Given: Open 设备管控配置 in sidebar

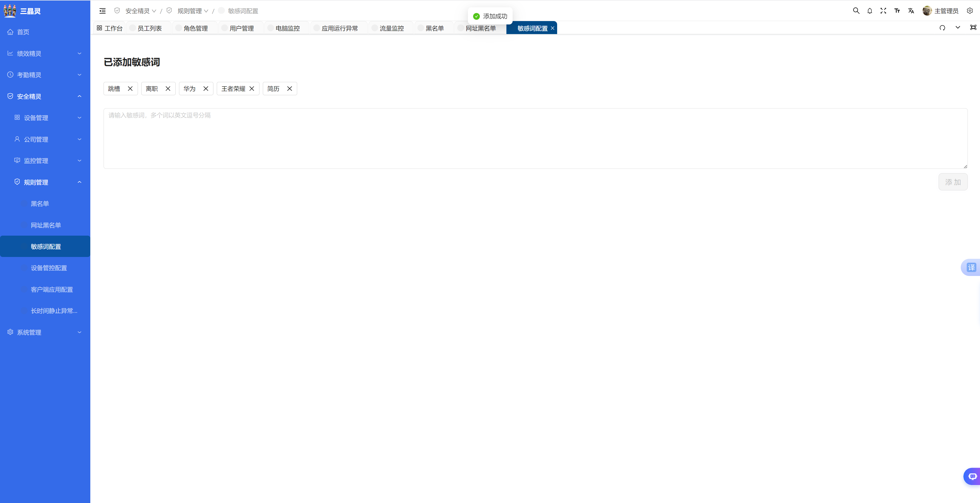Looking at the screenshot, I should pos(45,268).
